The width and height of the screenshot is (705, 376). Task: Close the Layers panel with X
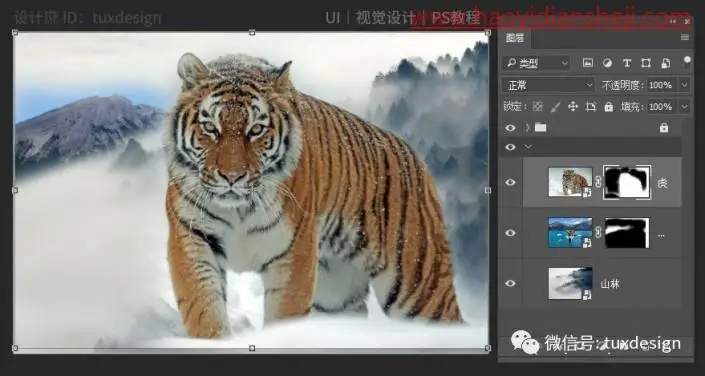pyautogui.click(x=687, y=21)
